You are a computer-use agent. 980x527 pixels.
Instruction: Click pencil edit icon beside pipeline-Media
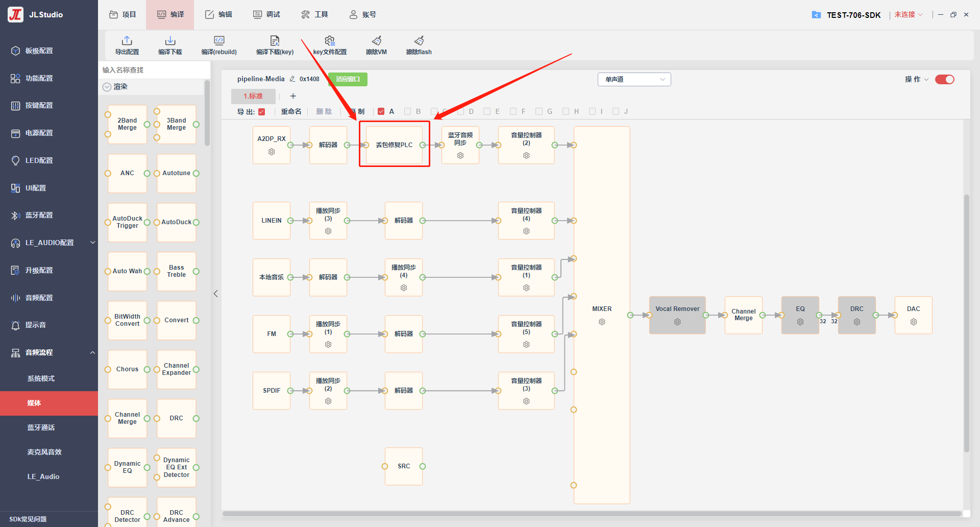point(292,79)
